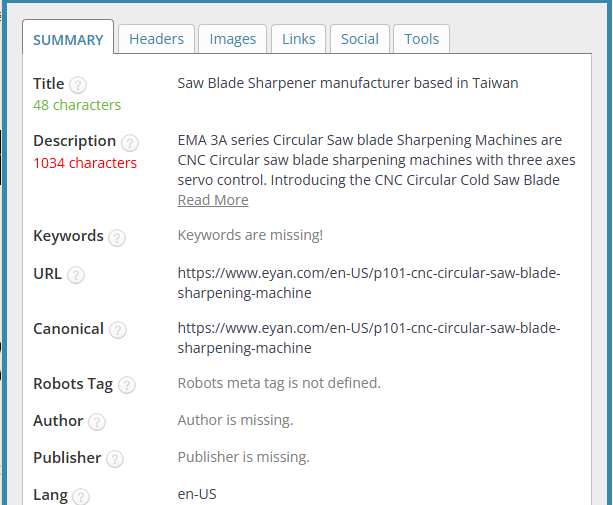Select the Summary tab

68,40
